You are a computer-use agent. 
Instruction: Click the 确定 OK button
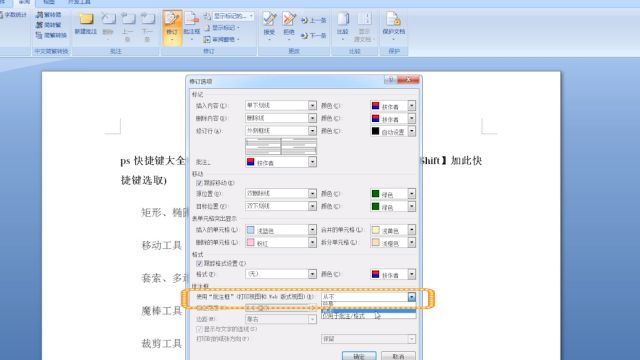359,356
